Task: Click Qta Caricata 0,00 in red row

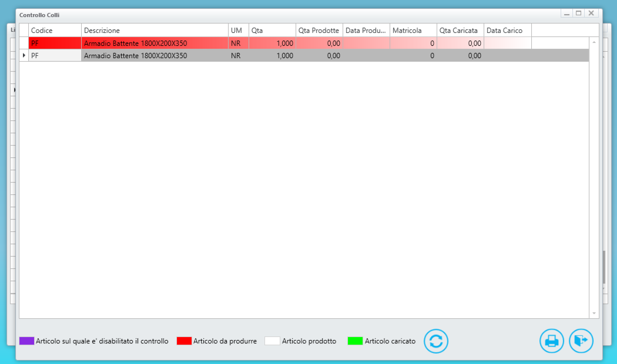Action: (x=460, y=43)
